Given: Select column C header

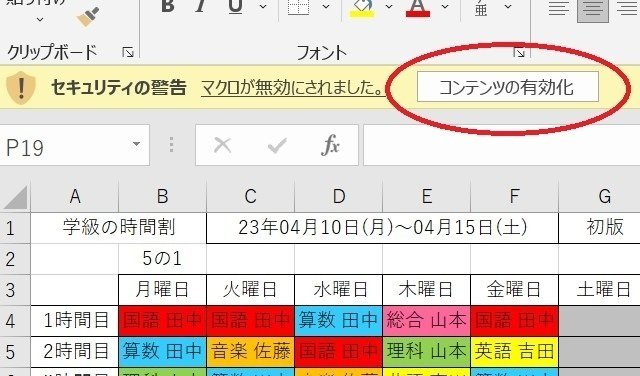Looking at the screenshot, I should pos(251,197).
